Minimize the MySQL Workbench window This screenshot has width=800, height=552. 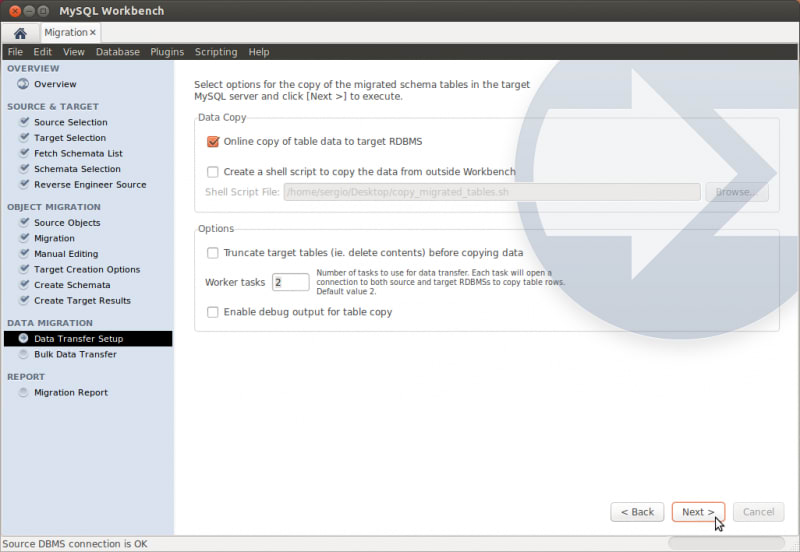coord(29,11)
